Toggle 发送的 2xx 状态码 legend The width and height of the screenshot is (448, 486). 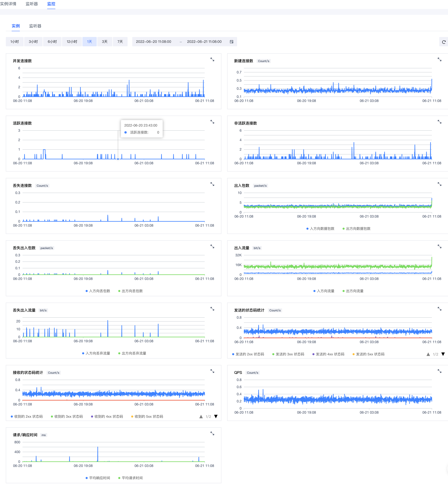[x=248, y=354]
